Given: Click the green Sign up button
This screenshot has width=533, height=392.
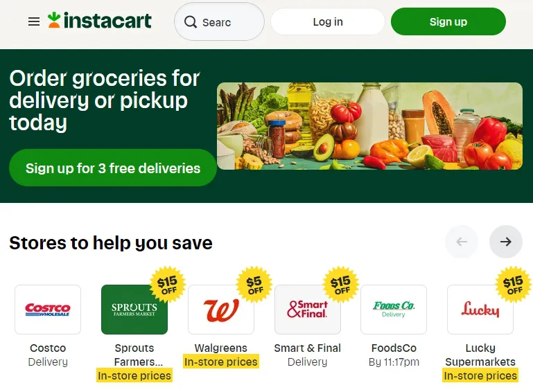Looking at the screenshot, I should pyautogui.click(x=448, y=21).
